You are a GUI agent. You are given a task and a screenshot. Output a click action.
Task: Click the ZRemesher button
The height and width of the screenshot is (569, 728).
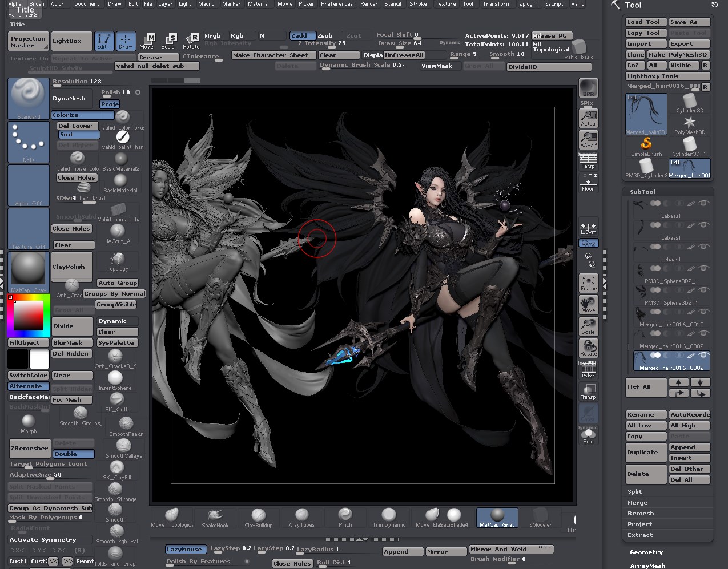[x=29, y=449]
